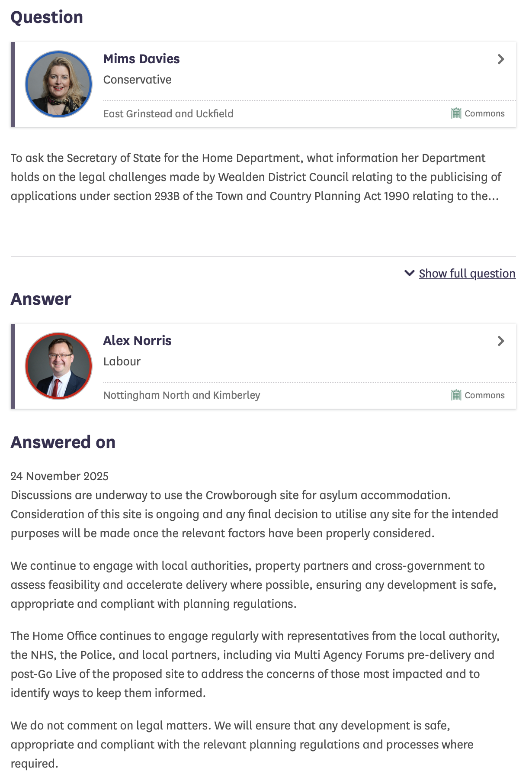
Task: Select East Grinstead and Uckfield constituency text
Action: [168, 114]
